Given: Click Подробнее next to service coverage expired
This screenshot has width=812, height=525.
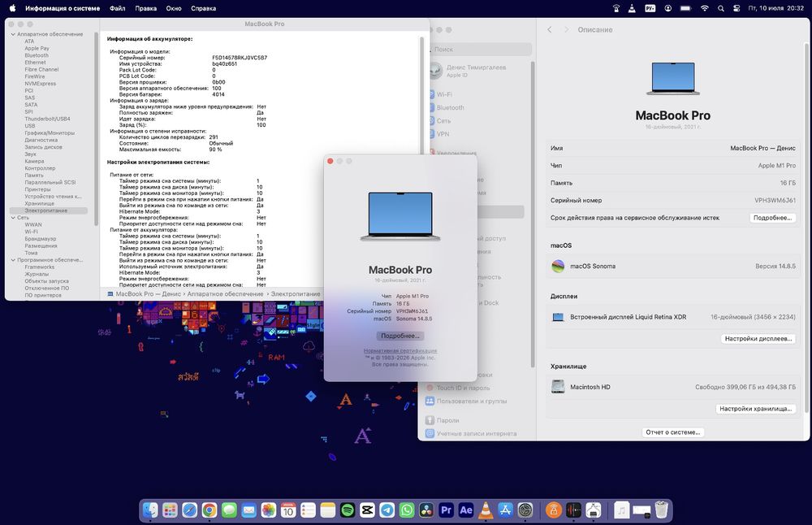Looking at the screenshot, I should click(x=773, y=218).
